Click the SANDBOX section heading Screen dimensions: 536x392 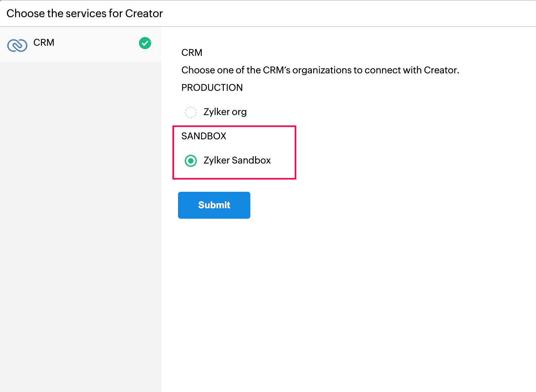click(204, 136)
